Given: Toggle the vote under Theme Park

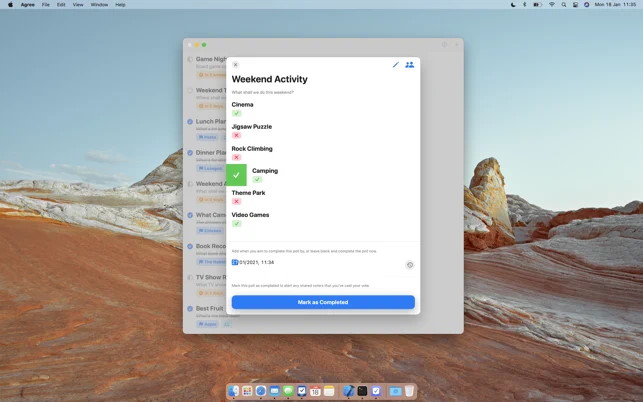Looking at the screenshot, I should click(237, 201).
